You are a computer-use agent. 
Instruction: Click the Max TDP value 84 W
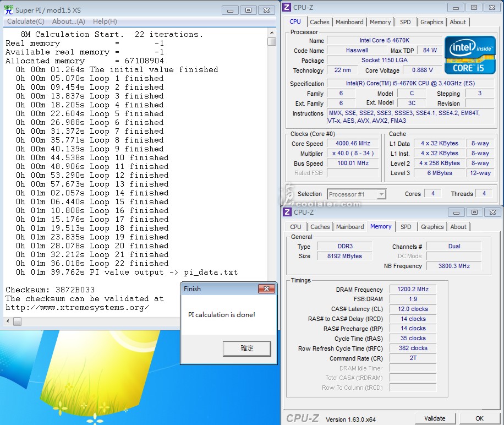(430, 50)
